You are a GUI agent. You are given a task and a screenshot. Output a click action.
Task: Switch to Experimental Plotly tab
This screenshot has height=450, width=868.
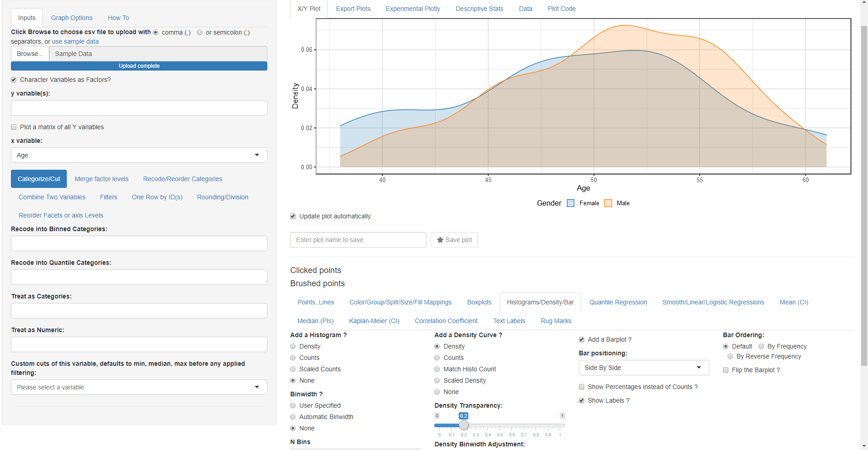413,9
